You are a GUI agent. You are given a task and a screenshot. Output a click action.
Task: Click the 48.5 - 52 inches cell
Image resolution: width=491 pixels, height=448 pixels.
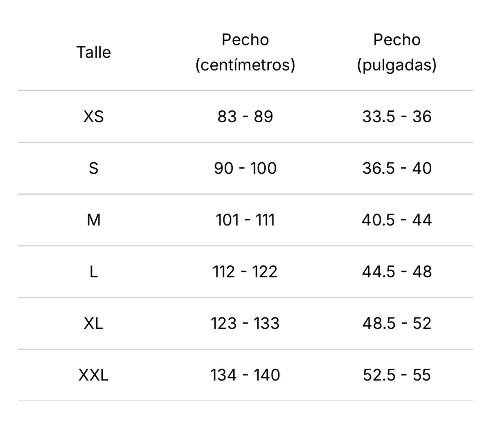tap(397, 323)
